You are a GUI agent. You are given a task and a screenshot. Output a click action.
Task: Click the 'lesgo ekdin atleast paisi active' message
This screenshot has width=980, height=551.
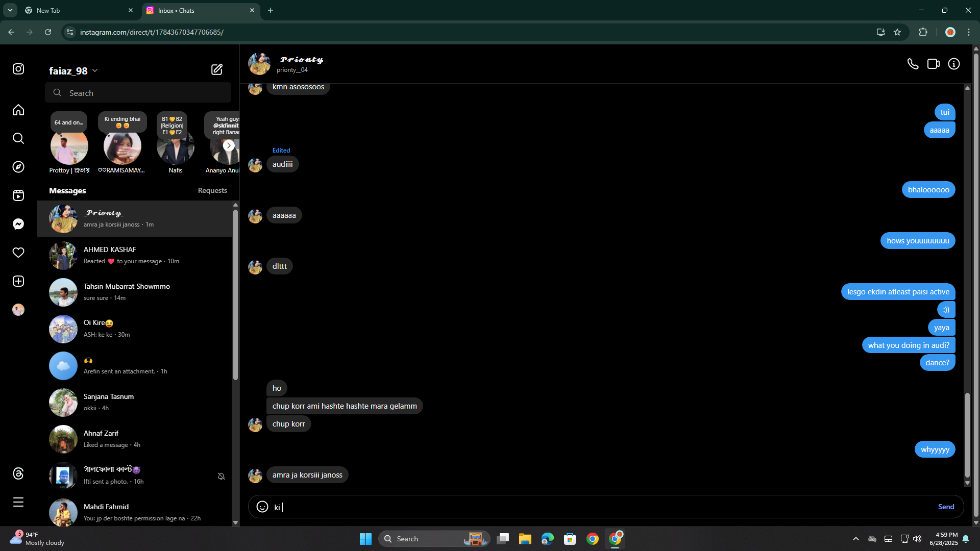point(898,292)
